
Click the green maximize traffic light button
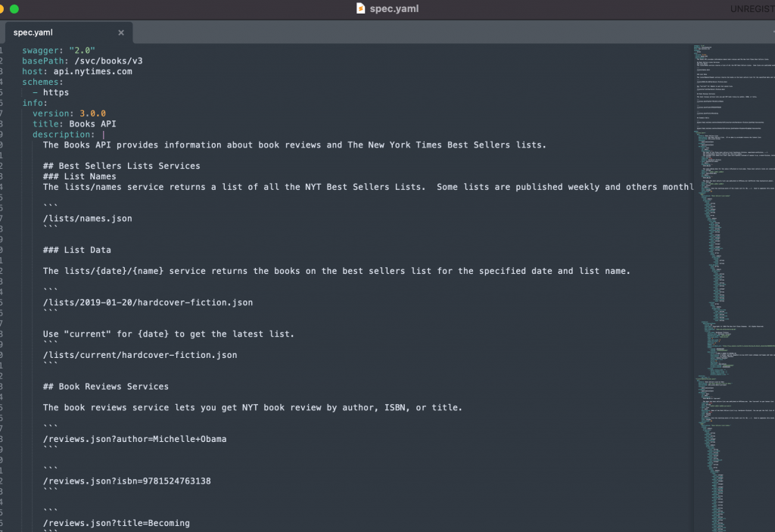pos(14,8)
